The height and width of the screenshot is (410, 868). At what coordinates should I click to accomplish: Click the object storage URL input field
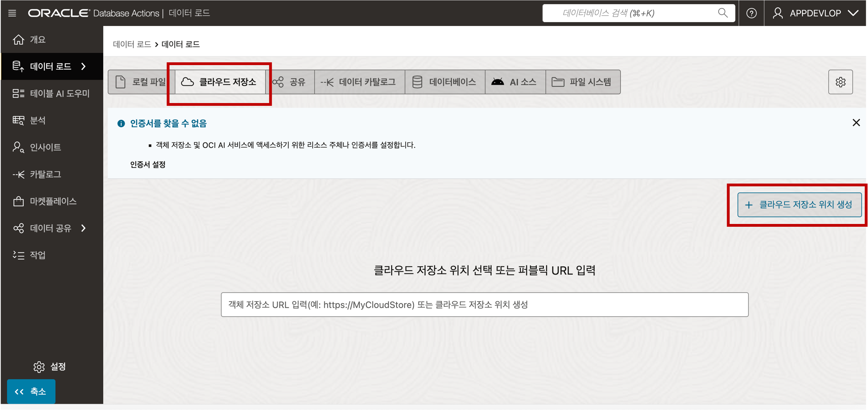point(485,304)
